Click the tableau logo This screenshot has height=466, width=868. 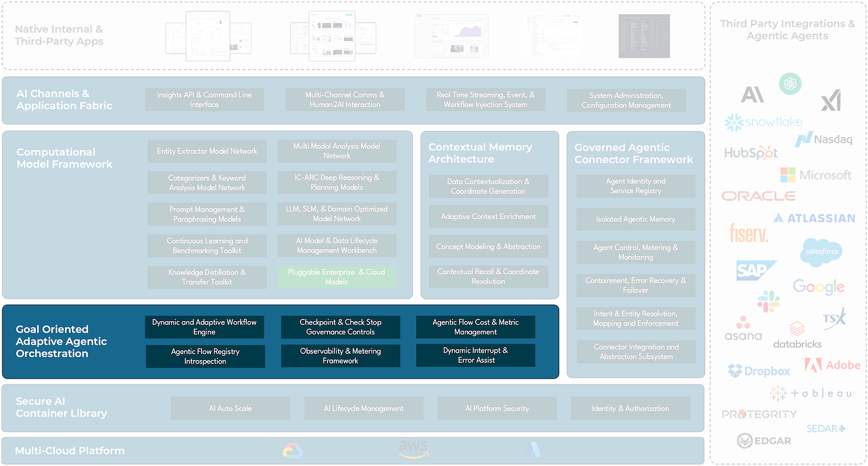click(811, 393)
